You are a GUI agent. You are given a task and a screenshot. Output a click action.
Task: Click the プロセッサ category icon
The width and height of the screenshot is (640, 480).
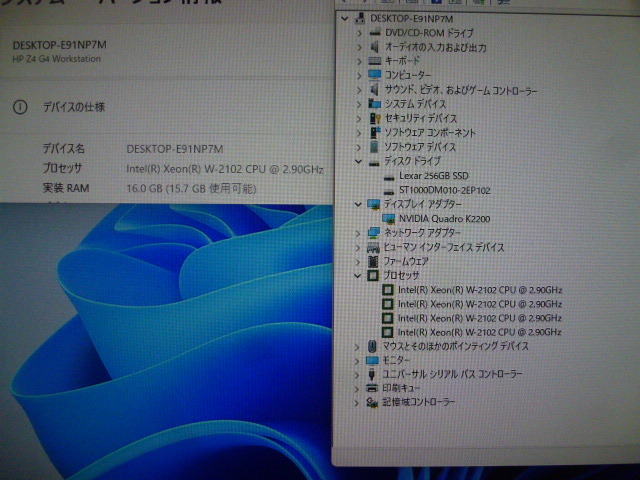[x=373, y=276]
